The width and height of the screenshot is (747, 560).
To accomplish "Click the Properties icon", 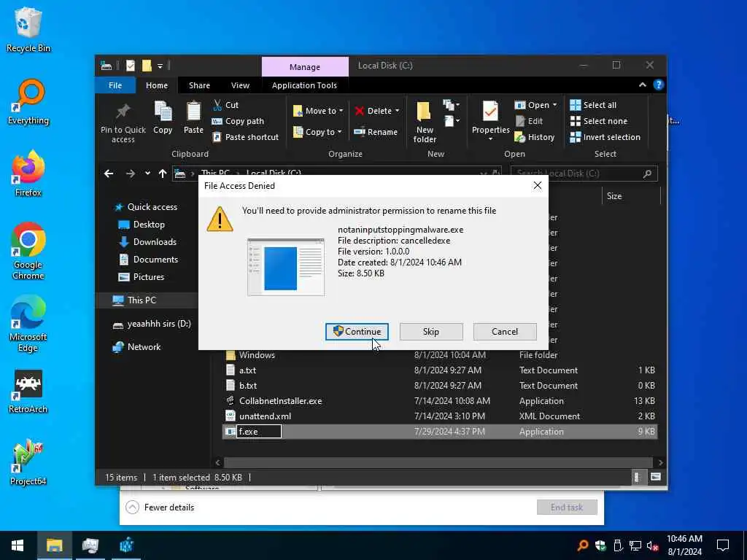I will point(490,112).
